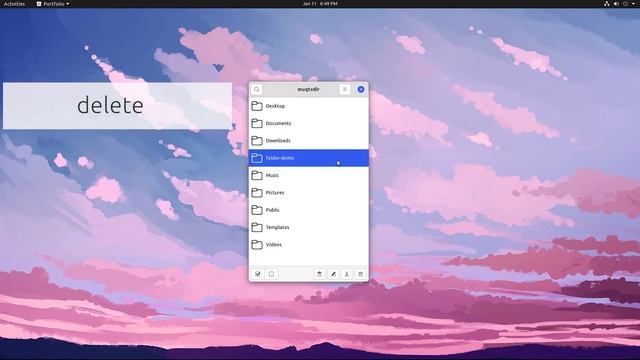Viewport: 640px width, 360px height.
Task: Delete selection using trash icon
Action: coord(319,274)
